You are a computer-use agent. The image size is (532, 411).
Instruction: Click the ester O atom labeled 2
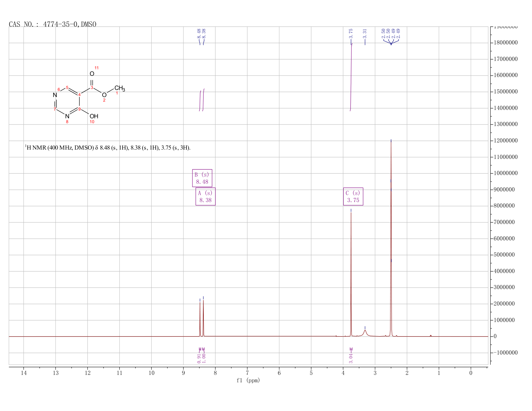click(104, 95)
